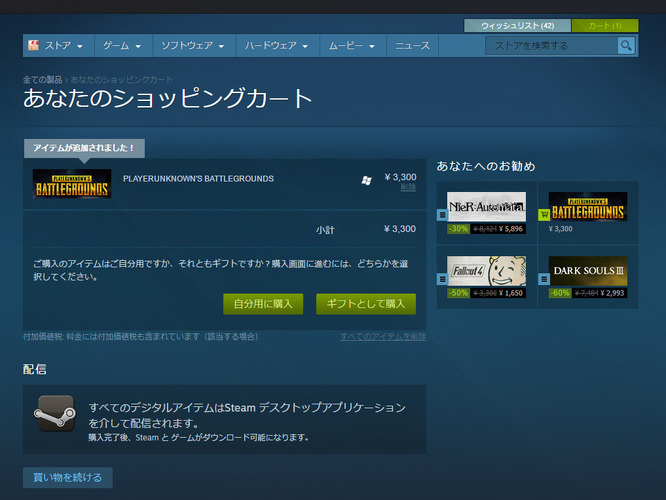
Task: Open the ストア dropdown menu
Action: (x=58, y=45)
